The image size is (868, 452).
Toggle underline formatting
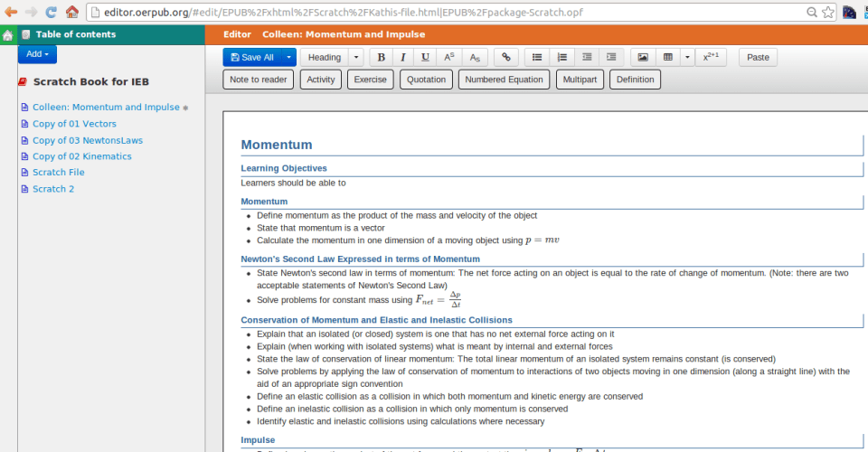pos(426,57)
